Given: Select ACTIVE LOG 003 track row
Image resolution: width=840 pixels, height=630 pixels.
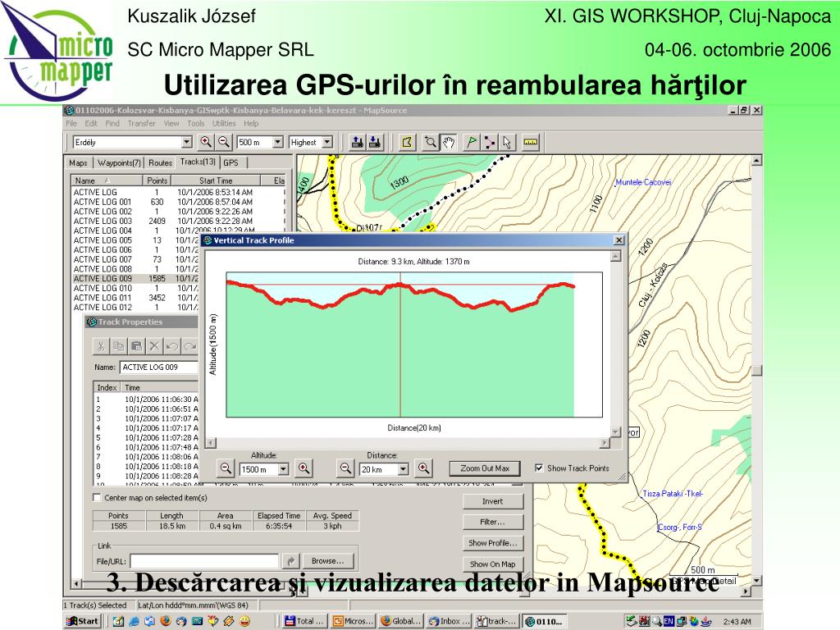Looking at the screenshot, I should click(x=178, y=221).
